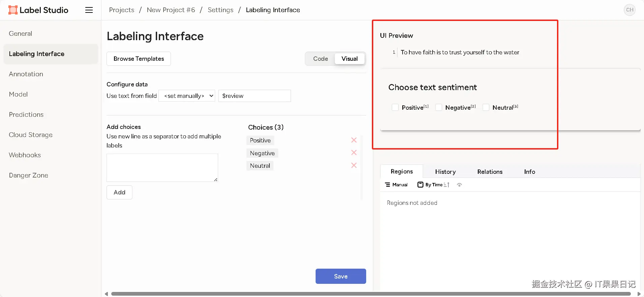Check the Negative sentiment checkbox
This screenshot has width=644, height=297.
tap(439, 107)
